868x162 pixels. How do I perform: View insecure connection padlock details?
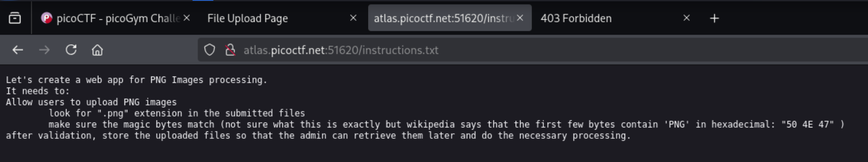(x=230, y=50)
